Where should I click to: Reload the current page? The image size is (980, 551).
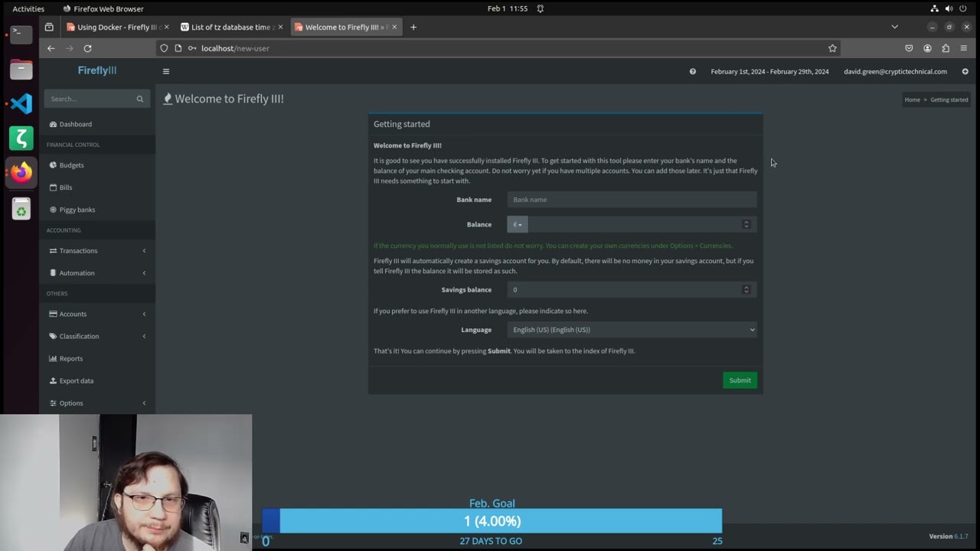(x=87, y=48)
